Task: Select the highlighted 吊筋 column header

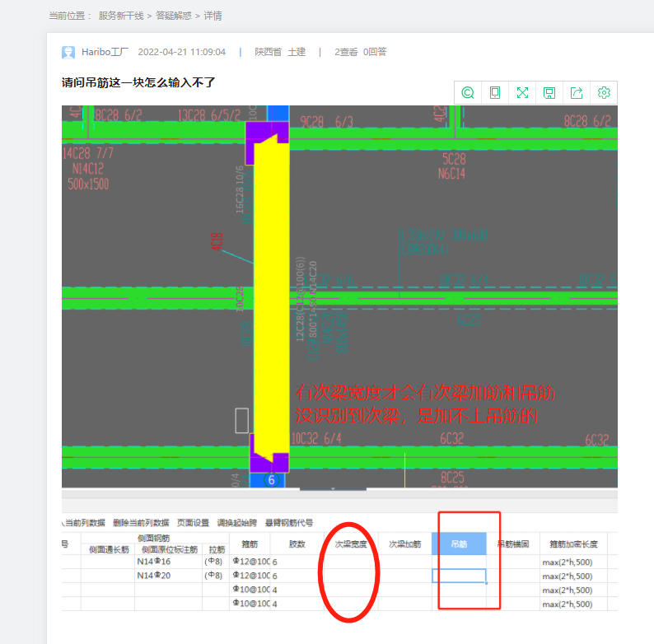Action: (x=459, y=544)
